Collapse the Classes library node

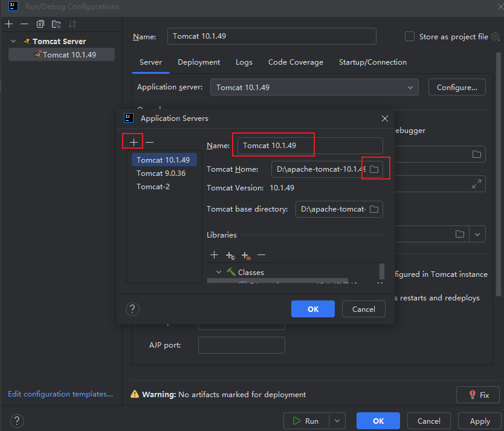[219, 272]
